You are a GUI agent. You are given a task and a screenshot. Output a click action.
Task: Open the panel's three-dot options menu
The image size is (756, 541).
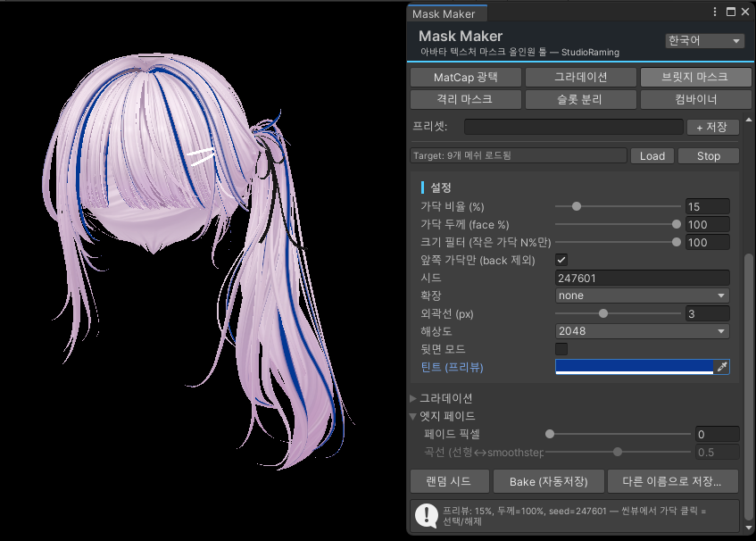click(715, 12)
